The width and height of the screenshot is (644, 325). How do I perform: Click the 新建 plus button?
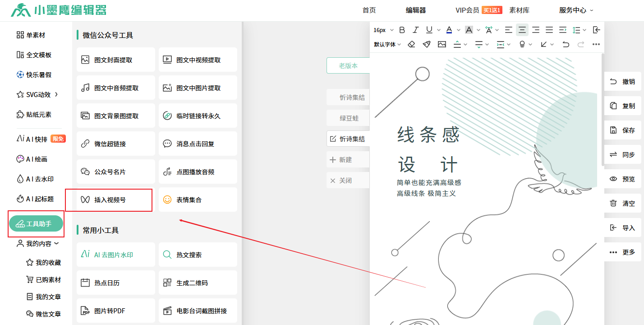[x=348, y=159]
